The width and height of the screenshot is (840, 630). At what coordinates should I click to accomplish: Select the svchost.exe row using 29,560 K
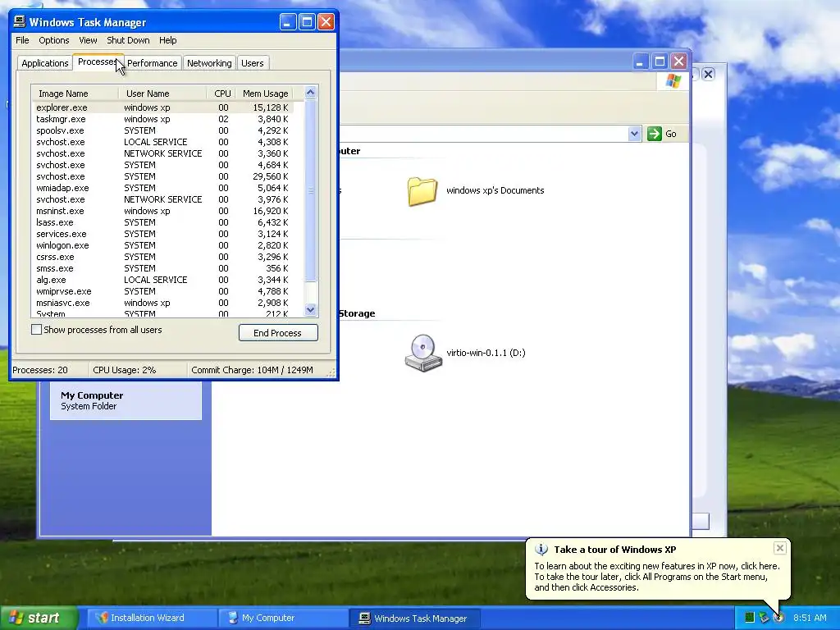pos(162,177)
